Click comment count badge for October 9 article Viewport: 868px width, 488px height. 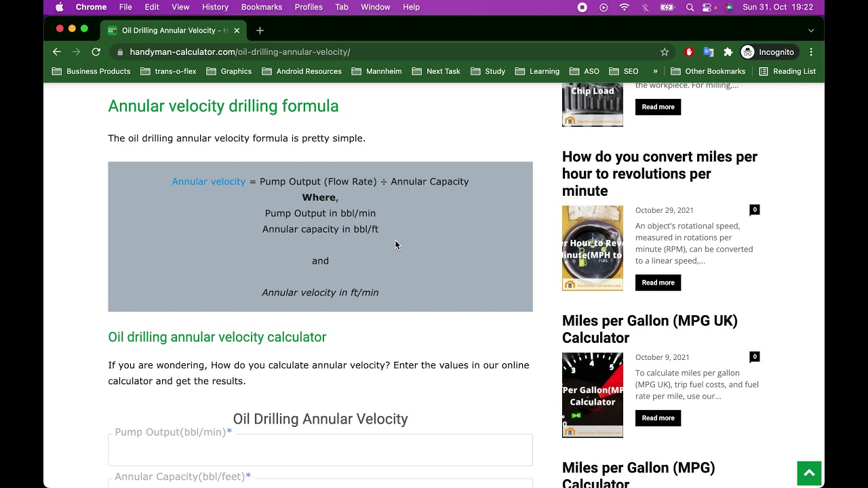tap(754, 357)
